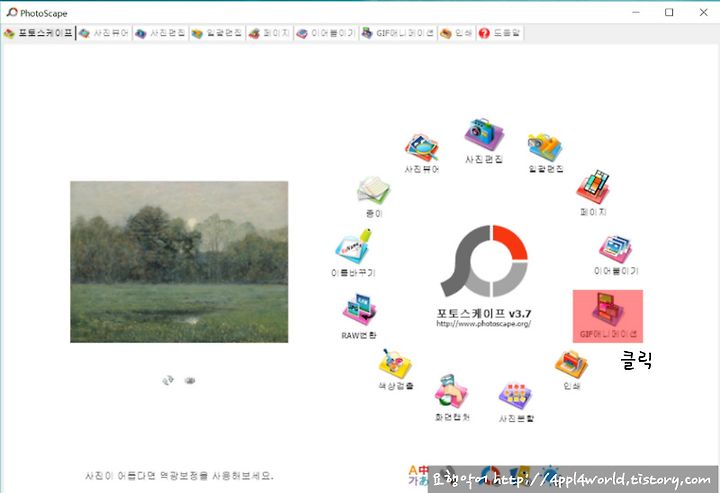Screen dimensions: 720x493
Task: Open the 도움말 help tab
Action: point(500,33)
